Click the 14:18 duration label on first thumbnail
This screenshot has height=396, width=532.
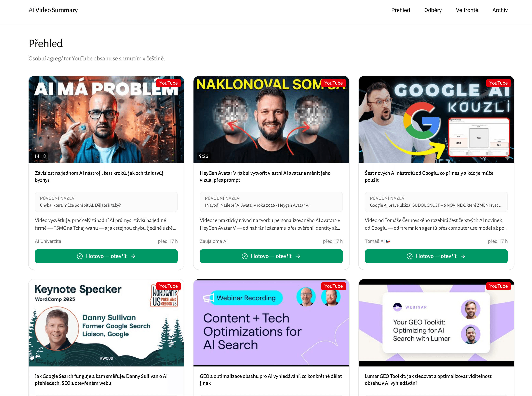click(x=40, y=156)
